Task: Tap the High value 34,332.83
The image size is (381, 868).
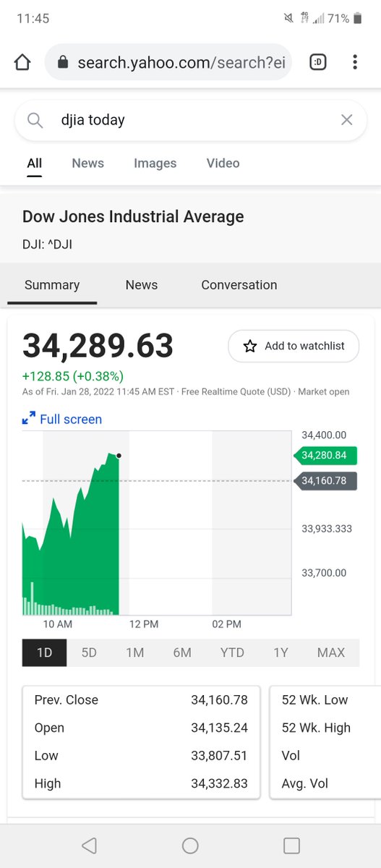Action: (x=219, y=783)
